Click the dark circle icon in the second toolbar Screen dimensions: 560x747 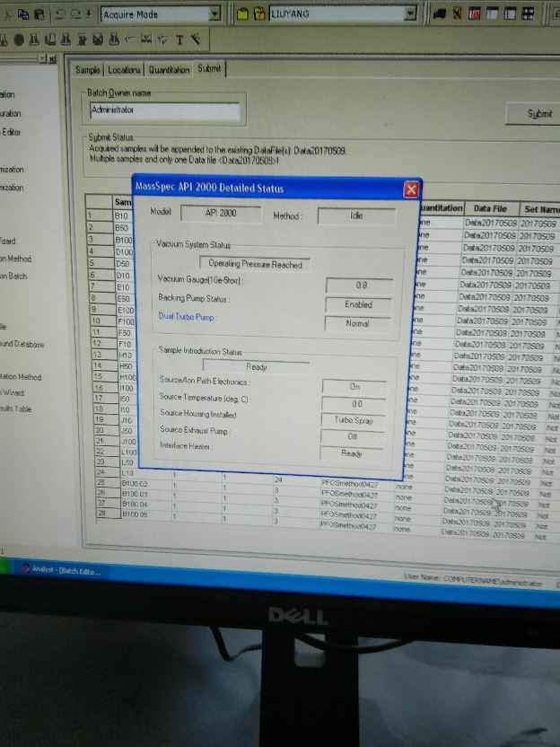point(19,40)
